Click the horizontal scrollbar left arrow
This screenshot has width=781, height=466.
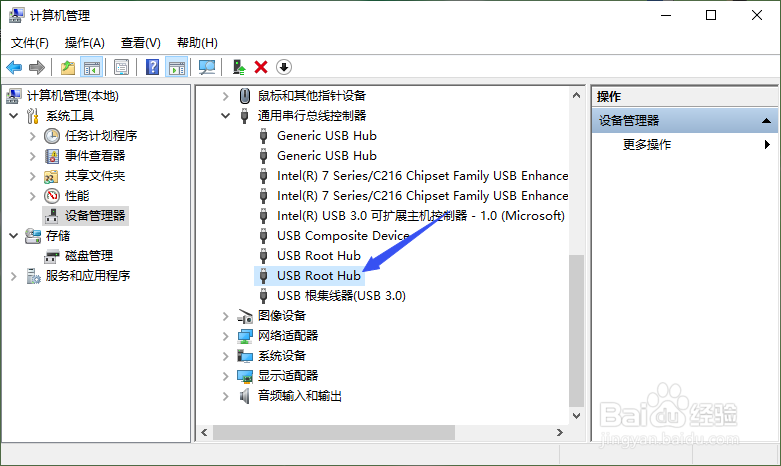[204, 432]
